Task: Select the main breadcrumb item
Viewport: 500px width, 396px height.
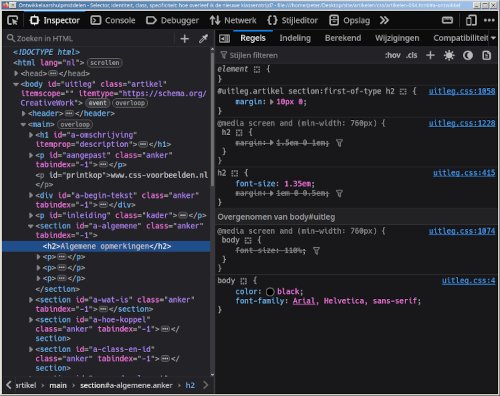Action: click(x=58, y=385)
